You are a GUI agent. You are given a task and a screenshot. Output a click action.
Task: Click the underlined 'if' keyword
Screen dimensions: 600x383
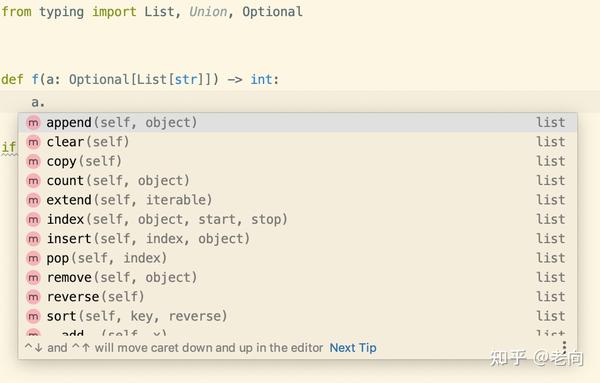tap(9, 147)
